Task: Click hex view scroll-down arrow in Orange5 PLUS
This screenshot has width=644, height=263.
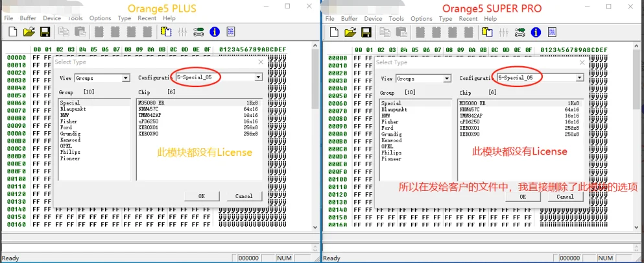Action: tap(315, 227)
